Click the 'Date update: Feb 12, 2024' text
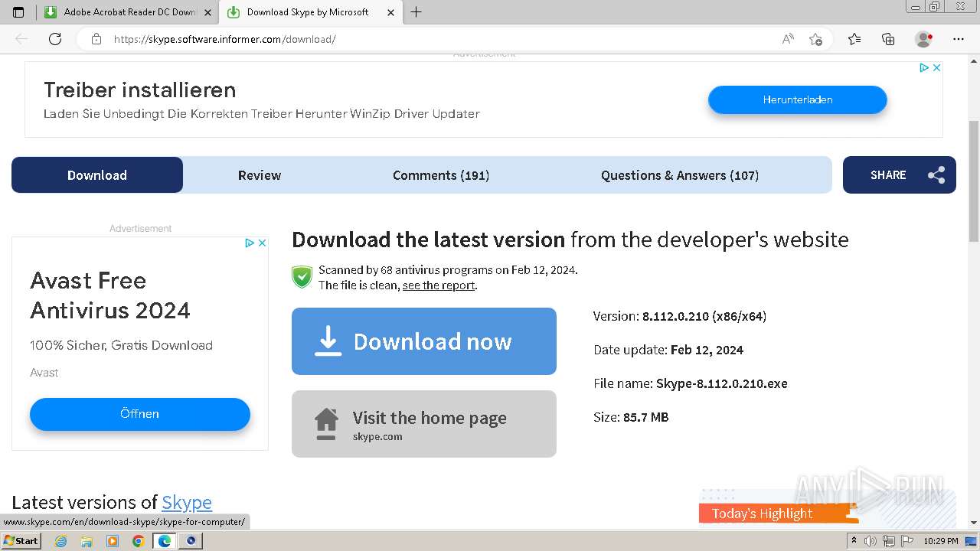The height and width of the screenshot is (551, 980). tap(668, 350)
